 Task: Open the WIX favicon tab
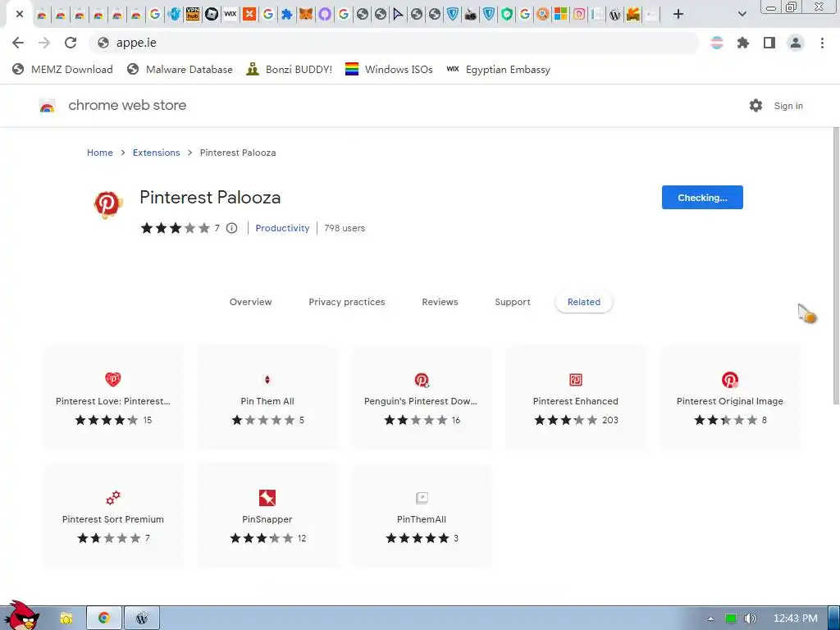coord(231,15)
